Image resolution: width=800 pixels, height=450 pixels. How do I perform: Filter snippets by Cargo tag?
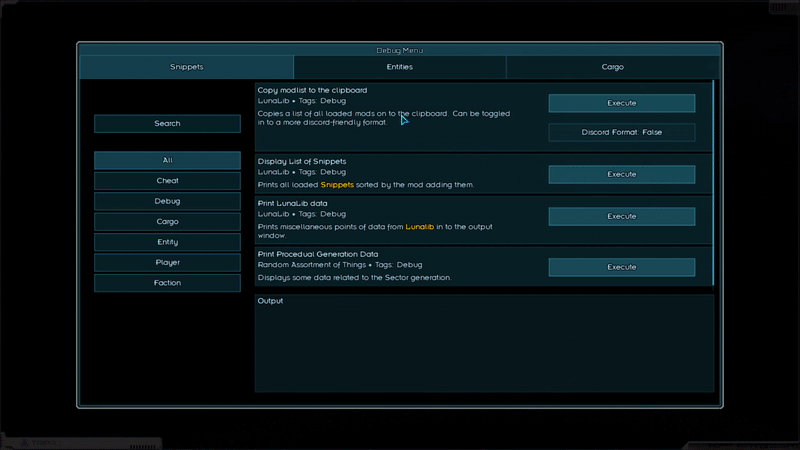point(167,222)
